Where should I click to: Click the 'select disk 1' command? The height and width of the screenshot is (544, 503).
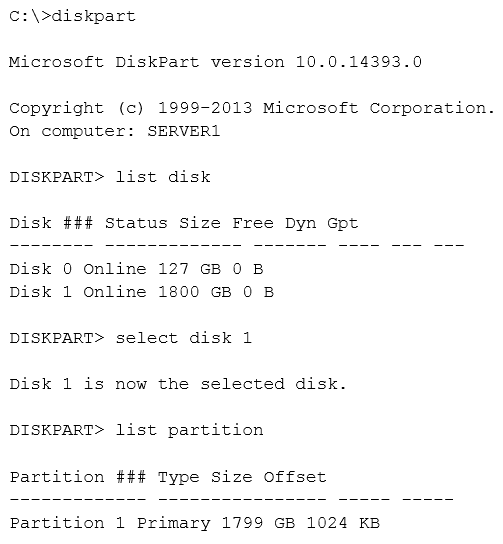(184, 338)
